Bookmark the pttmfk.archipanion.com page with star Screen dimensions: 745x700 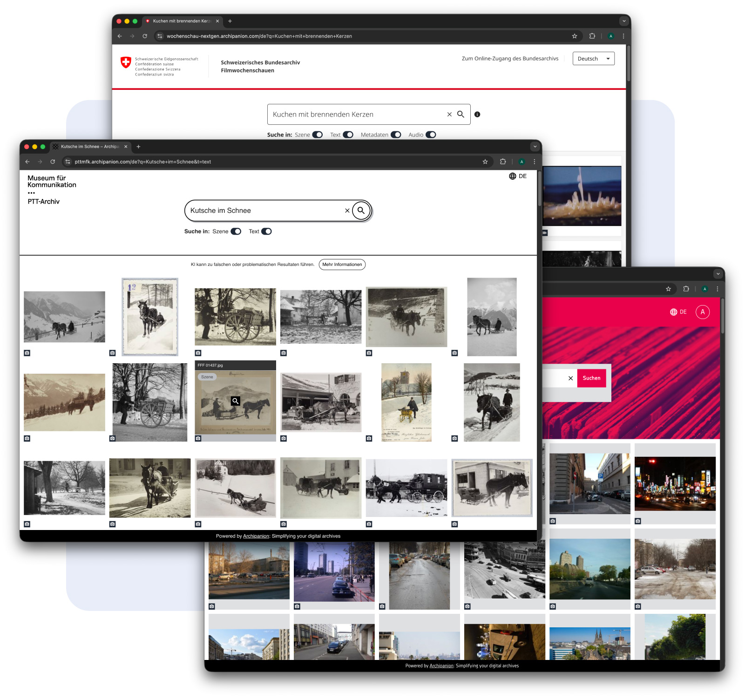click(x=485, y=162)
